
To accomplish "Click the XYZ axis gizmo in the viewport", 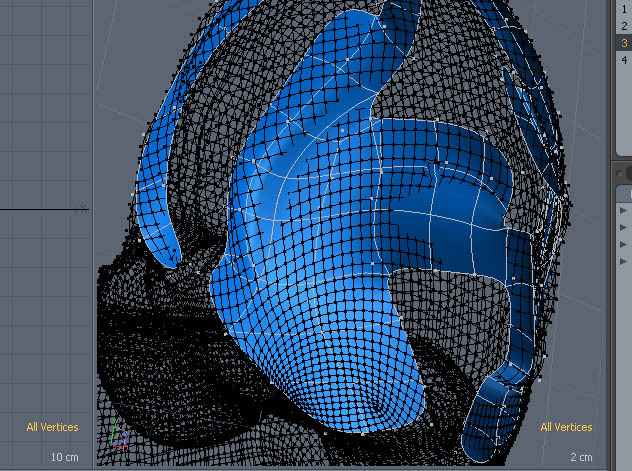I will pos(119,435).
